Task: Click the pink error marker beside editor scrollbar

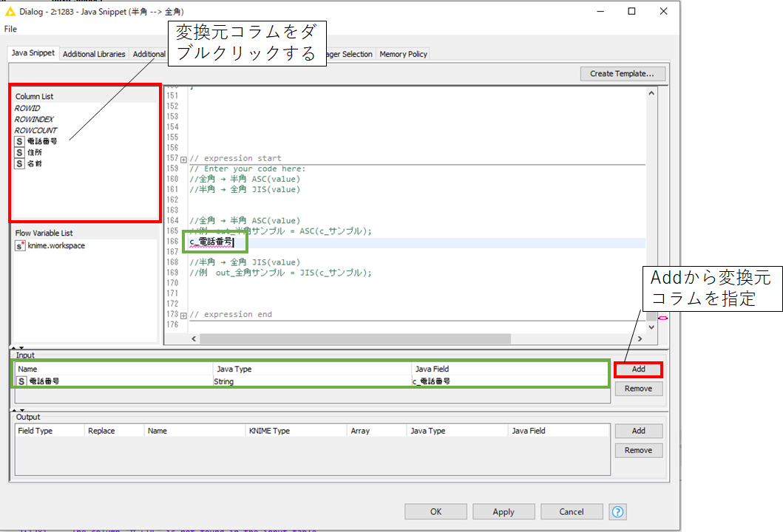Action: (x=662, y=318)
